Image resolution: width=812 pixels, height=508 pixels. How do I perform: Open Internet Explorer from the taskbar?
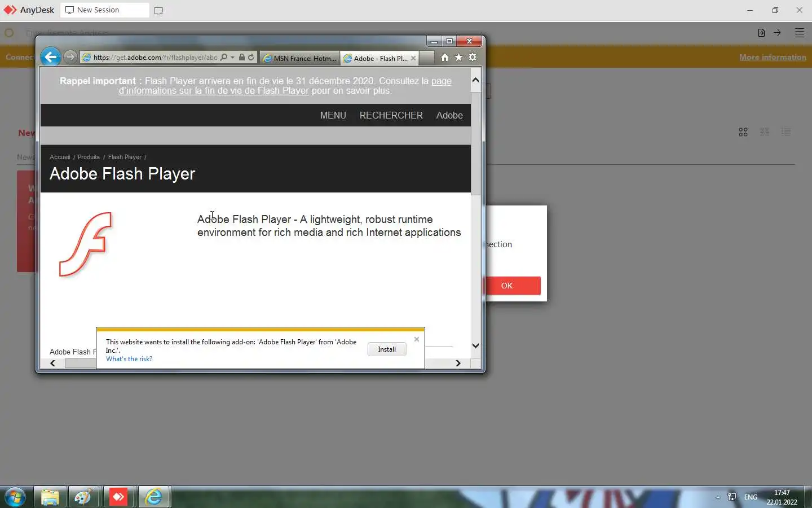point(153,497)
